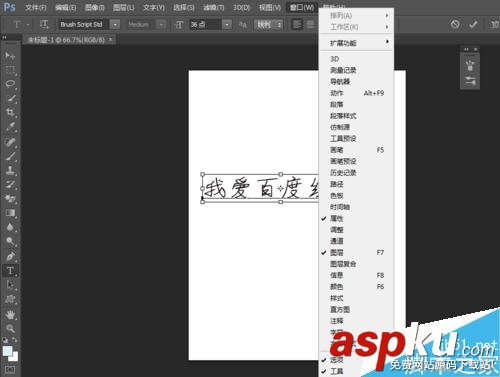Expand the collapsed right panel dock
Image resolution: width=500 pixels, height=377 pixels.
[466, 49]
